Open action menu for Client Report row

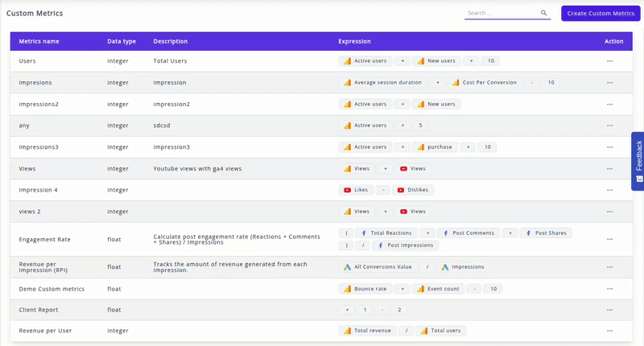click(609, 310)
